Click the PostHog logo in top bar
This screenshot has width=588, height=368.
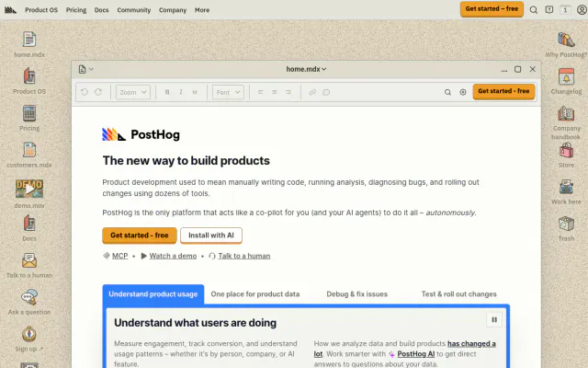pos(10,10)
